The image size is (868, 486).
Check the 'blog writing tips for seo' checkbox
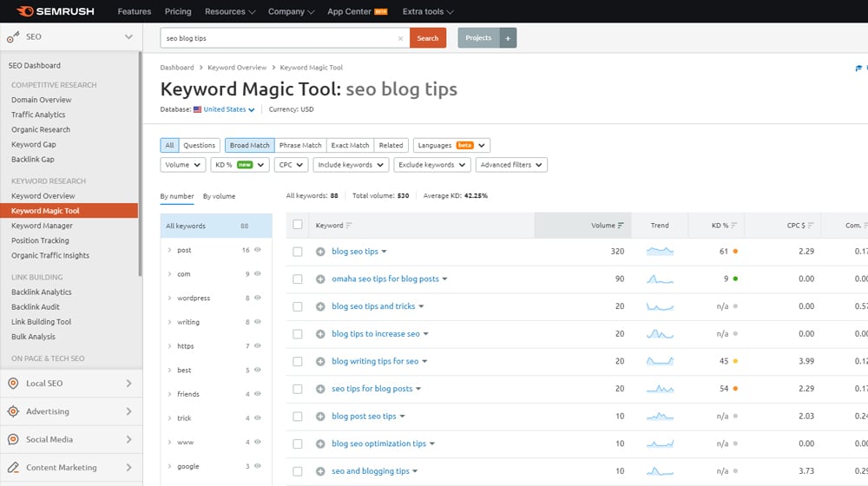coord(297,361)
